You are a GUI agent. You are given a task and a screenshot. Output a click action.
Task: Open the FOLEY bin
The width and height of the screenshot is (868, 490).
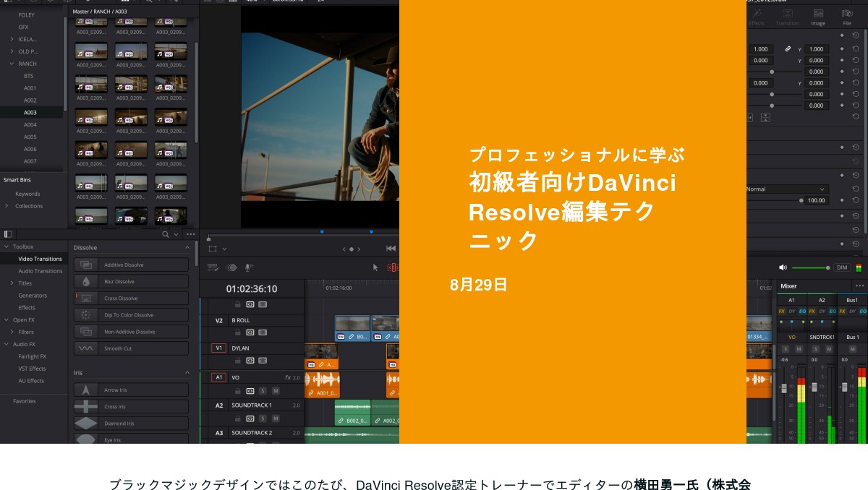coord(26,14)
